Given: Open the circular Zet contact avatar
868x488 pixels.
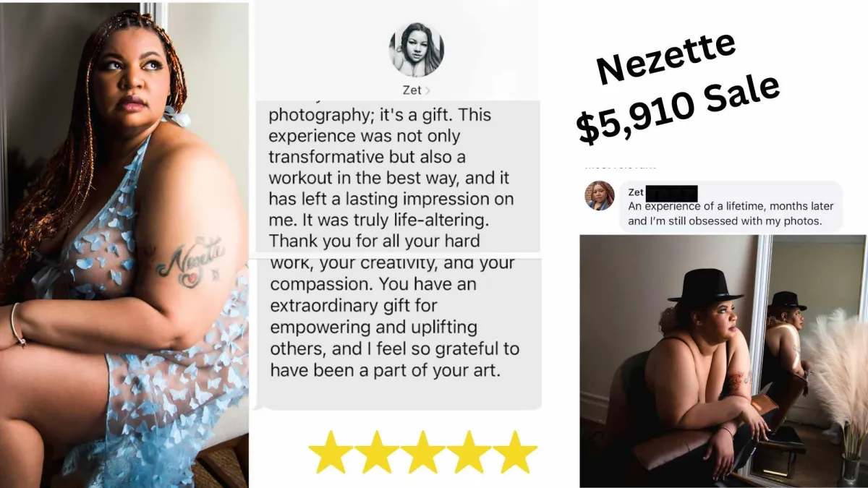Looking at the screenshot, I should pyautogui.click(x=417, y=49).
